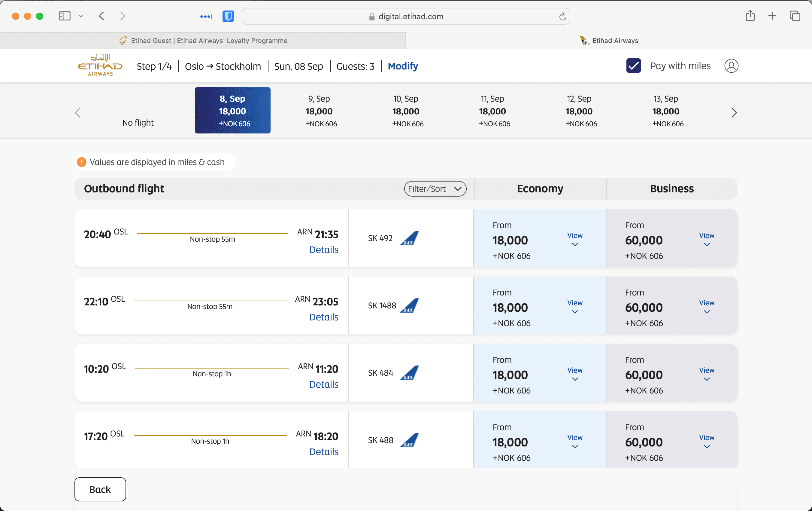Expand Economy View for SK 488

[575, 441]
